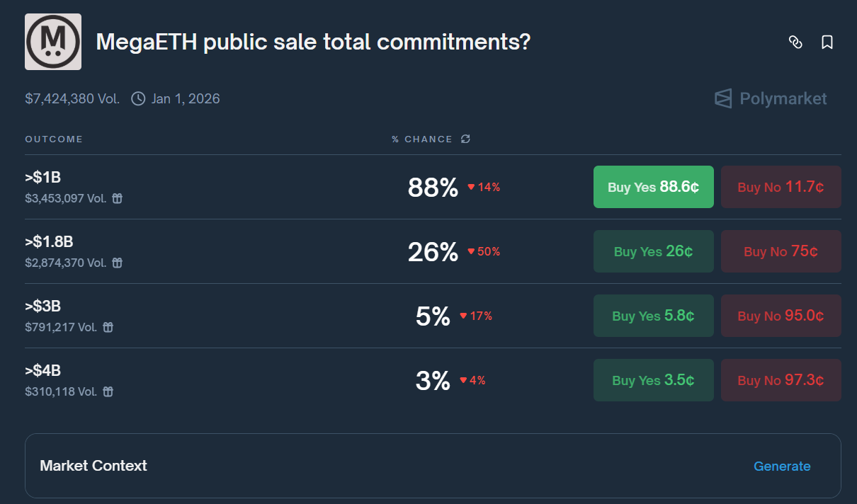857x504 pixels.
Task: Click the gift icon under >$4B
Action: click(108, 392)
